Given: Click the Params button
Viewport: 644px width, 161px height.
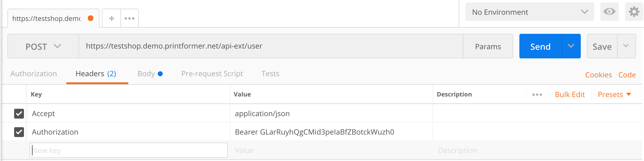Looking at the screenshot, I should coord(488,46).
